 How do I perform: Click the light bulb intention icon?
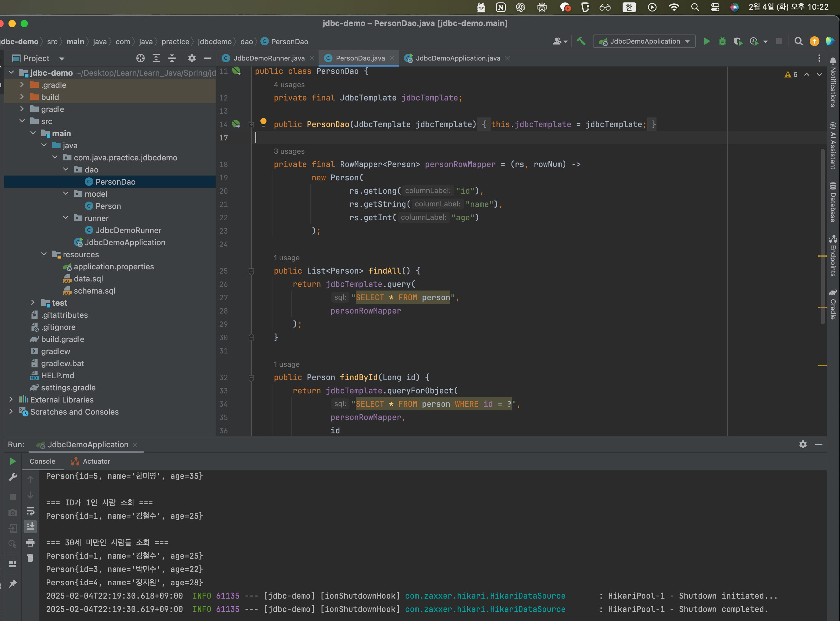point(263,122)
